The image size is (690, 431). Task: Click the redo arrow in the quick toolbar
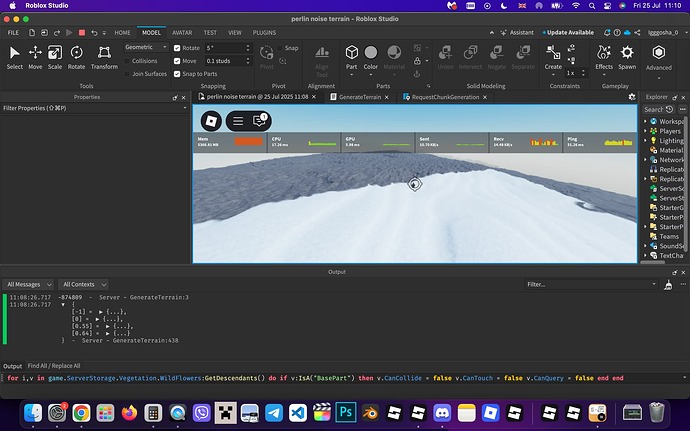point(57,33)
